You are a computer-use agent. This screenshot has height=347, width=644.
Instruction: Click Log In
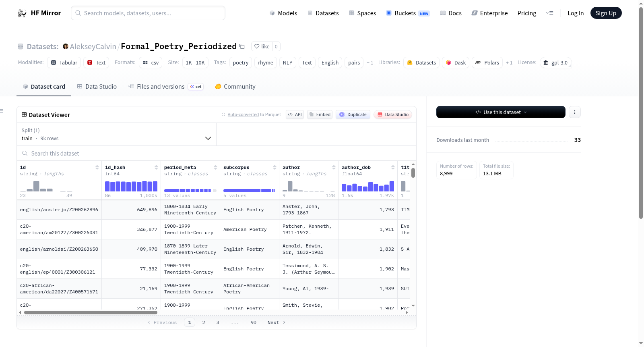coord(576,13)
